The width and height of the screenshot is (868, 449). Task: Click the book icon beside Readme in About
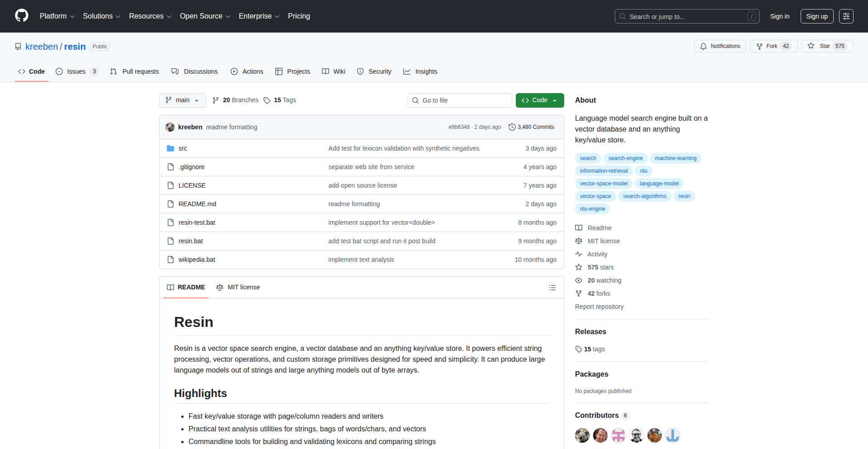coord(579,228)
